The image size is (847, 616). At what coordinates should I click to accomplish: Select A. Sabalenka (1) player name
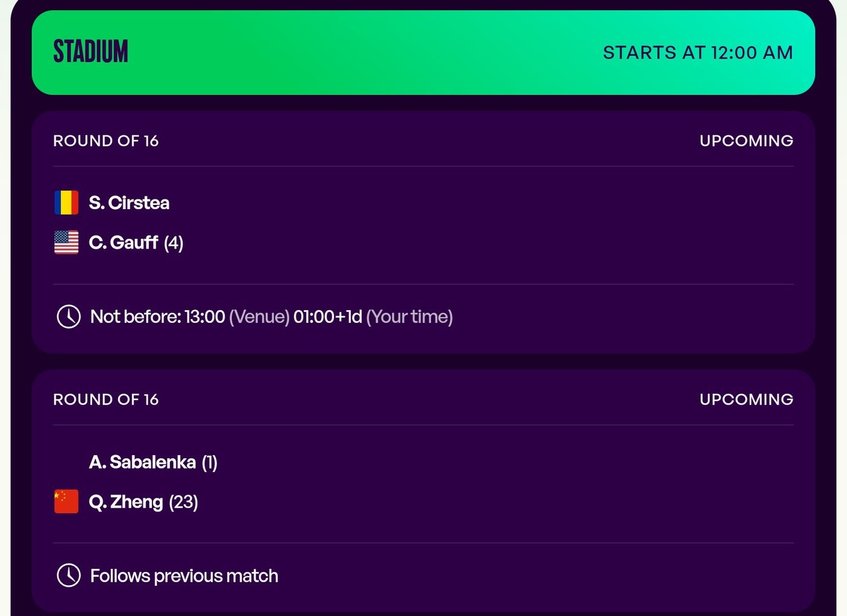click(152, 462)
